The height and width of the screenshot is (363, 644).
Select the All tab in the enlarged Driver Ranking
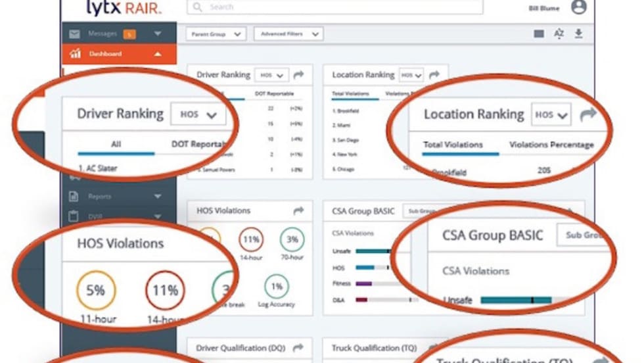point(116,144)
